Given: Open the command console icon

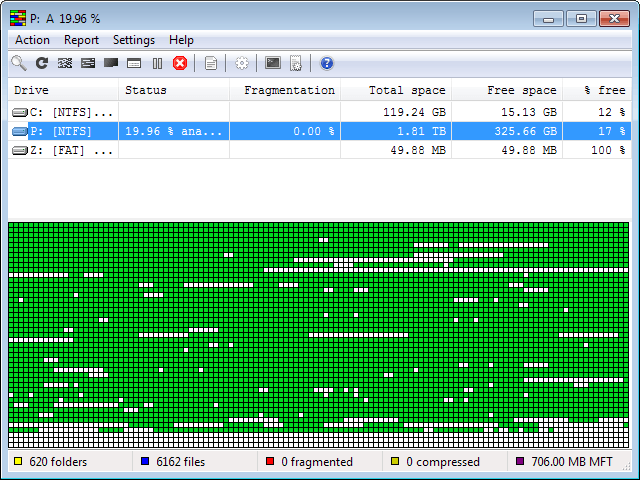Looking at the screenshot, I should tap(272, 63).
